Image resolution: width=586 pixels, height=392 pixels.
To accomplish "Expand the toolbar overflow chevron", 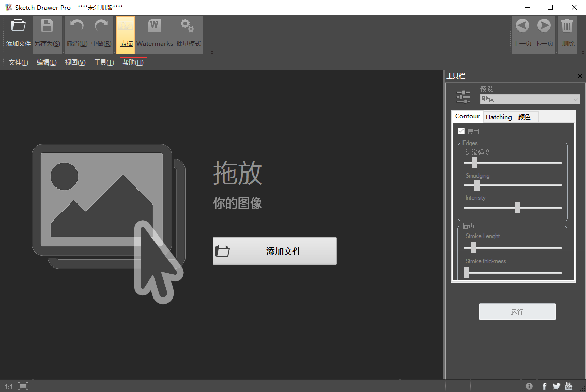I will (x=211, y=52).
